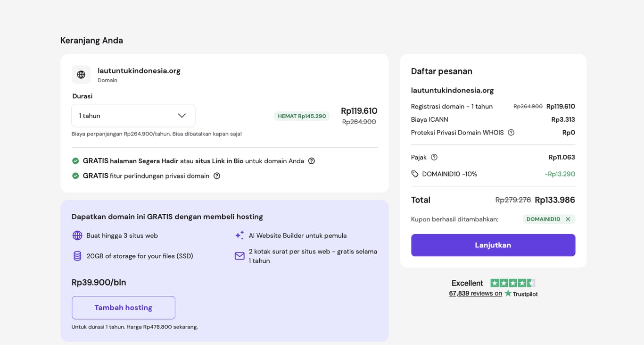This screenshot has width=644, height=345.
Task: Click the coupon tag icon beside DOMAINID10 -10%
Action: (415, 174)
